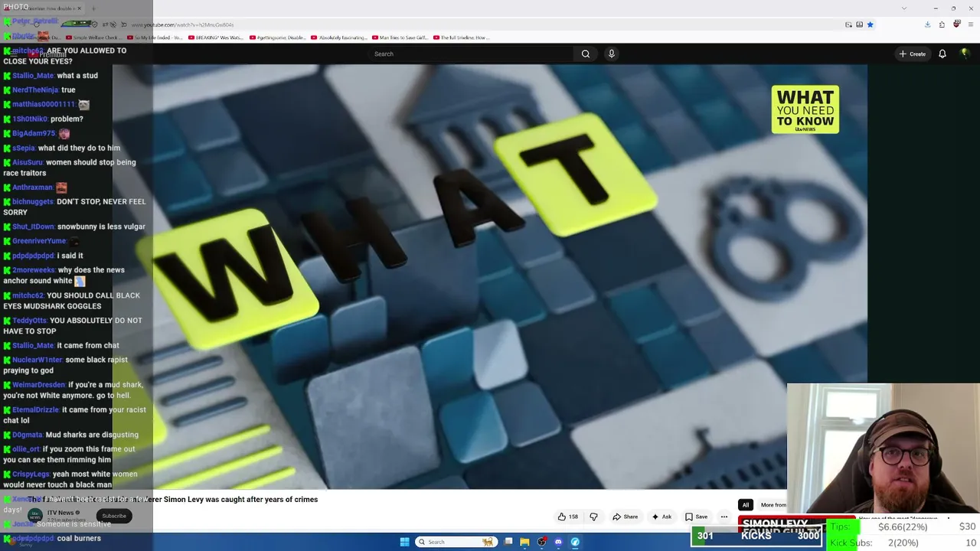Open the '#gettingsome' bookmark

click(278, 37)
